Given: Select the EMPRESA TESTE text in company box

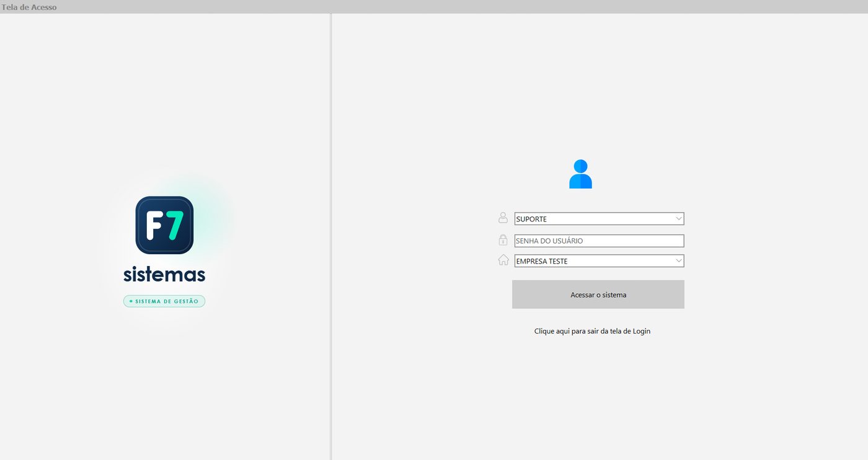Looking at the screenshot, I should click(x=541, y=261).
